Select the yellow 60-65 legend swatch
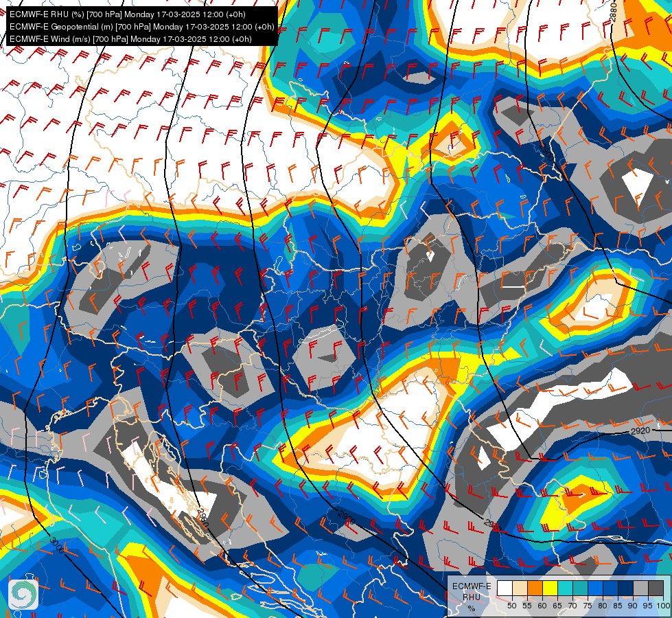 tap(551, 588)
